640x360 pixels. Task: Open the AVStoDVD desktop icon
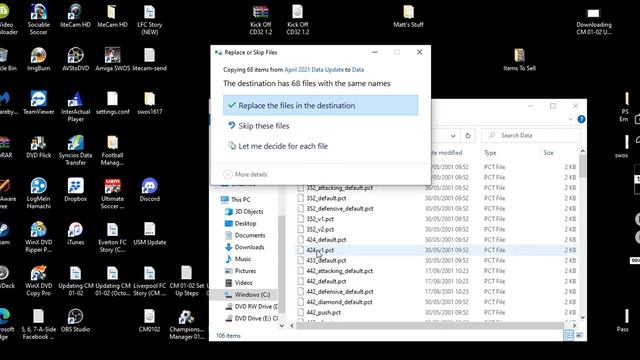click(x=76, y=59)
